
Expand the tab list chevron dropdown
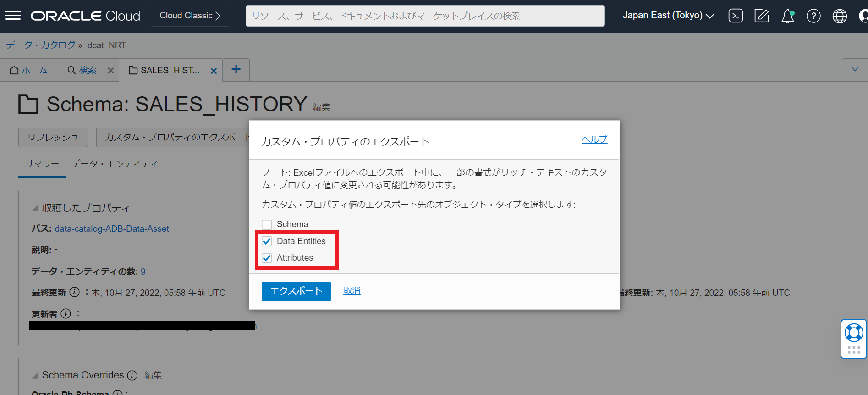(x=855, y=70)
